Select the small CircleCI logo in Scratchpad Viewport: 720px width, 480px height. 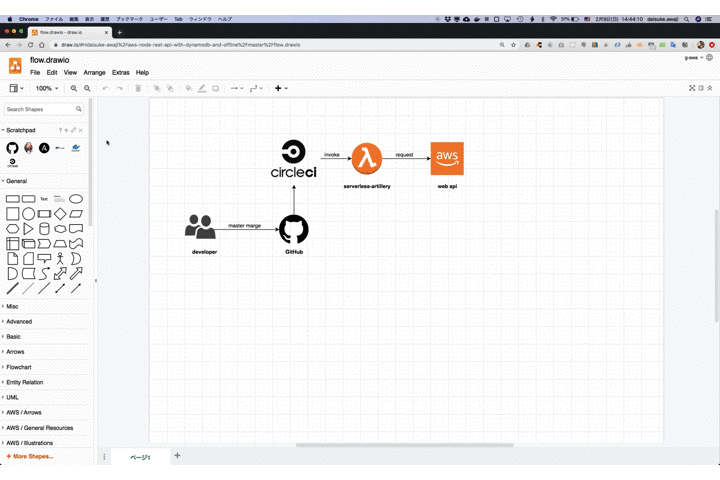coord(12,163)
